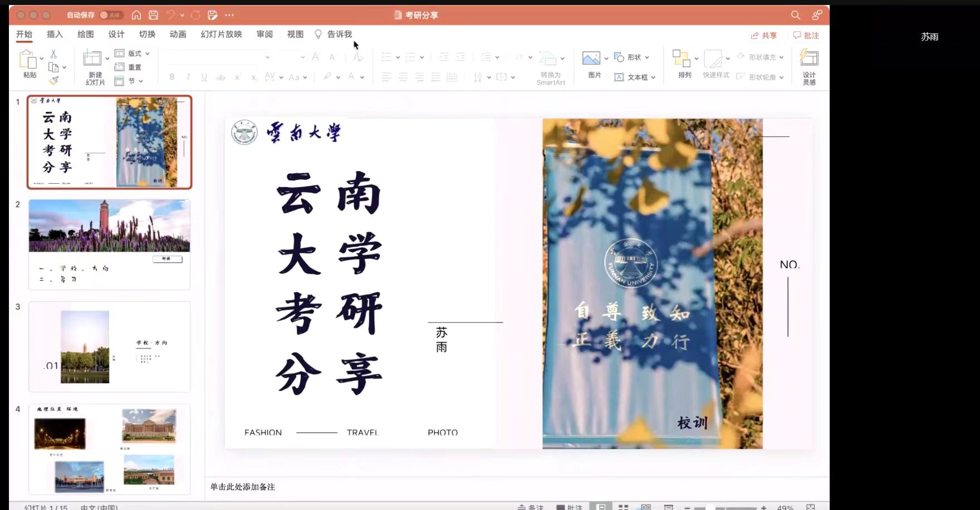
Task: Click the Arrange (排列) icon
Action: click(x=681, y=58)
